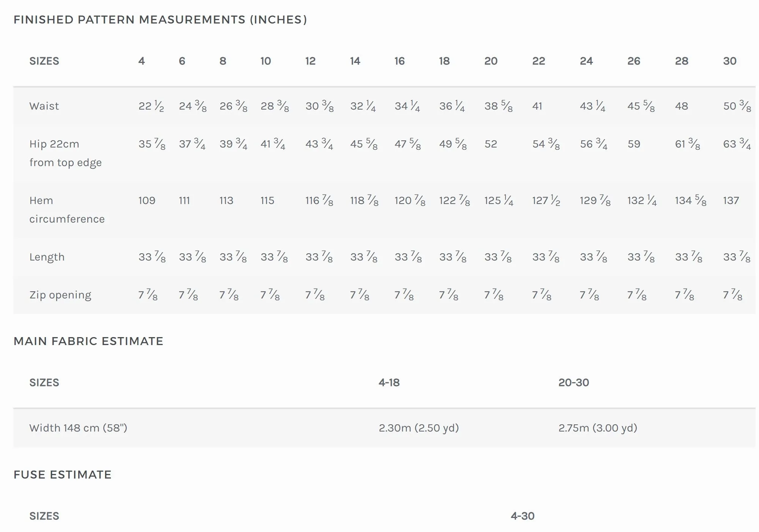The height and width of the screenshot is (532, 759).
Task: Click the Length row label
Action: click(47, 257)
